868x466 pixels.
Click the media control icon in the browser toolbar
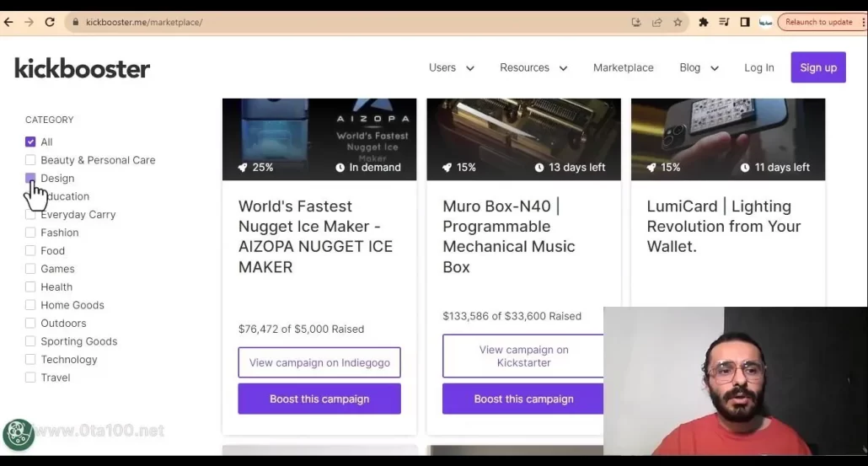click(x=724, y=23)
